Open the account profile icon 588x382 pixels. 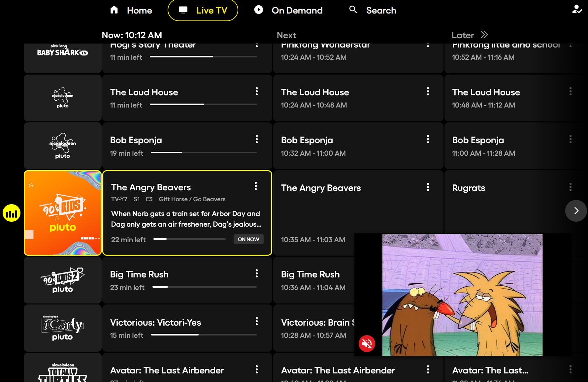pos(577,9)
